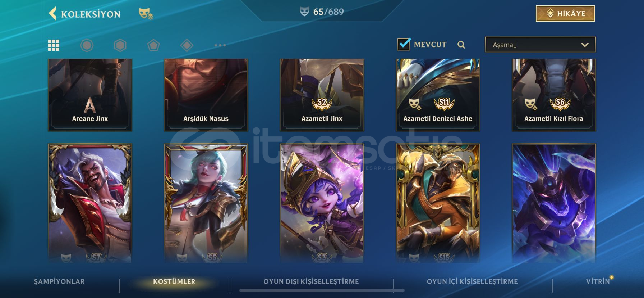Select the all-skins grid filter icon

54,45
